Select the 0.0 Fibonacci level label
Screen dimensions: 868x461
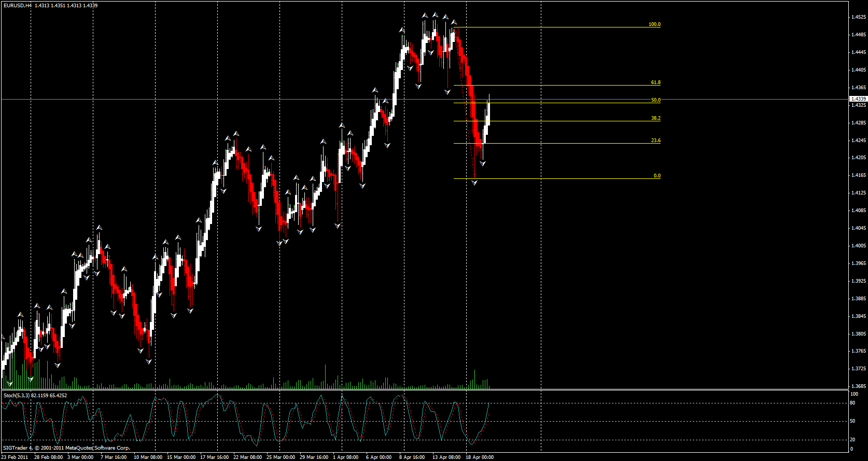(x=657, y=176)
